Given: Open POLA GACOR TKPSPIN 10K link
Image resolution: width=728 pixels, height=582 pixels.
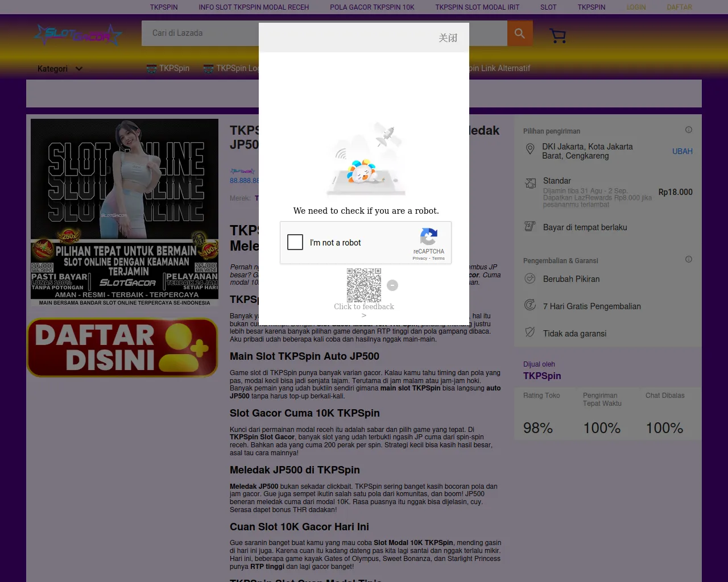Looking at the screenshot, I should [x=372, y=7].
